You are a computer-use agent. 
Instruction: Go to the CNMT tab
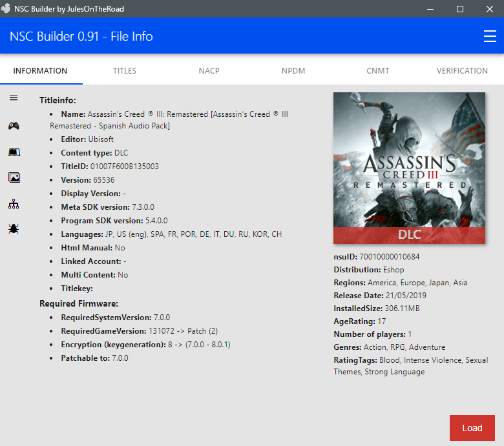378,70
